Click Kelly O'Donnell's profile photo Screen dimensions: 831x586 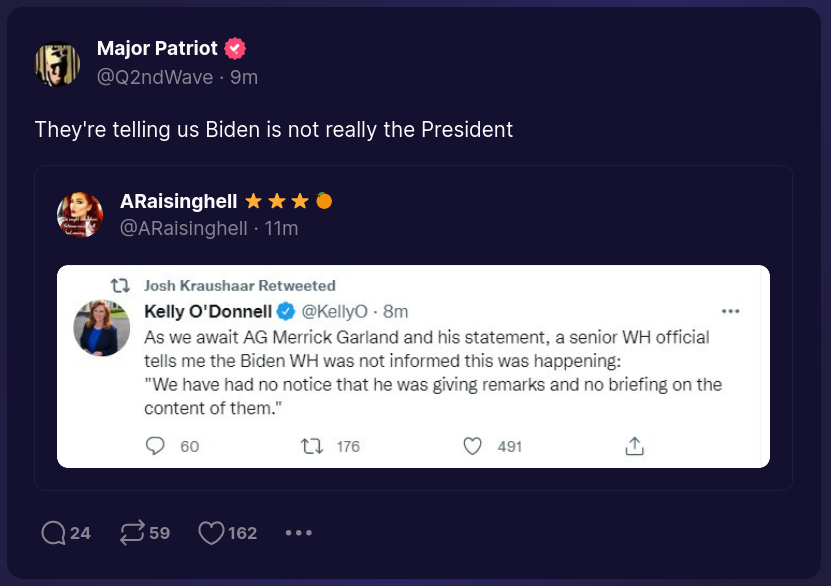[102, 328]
